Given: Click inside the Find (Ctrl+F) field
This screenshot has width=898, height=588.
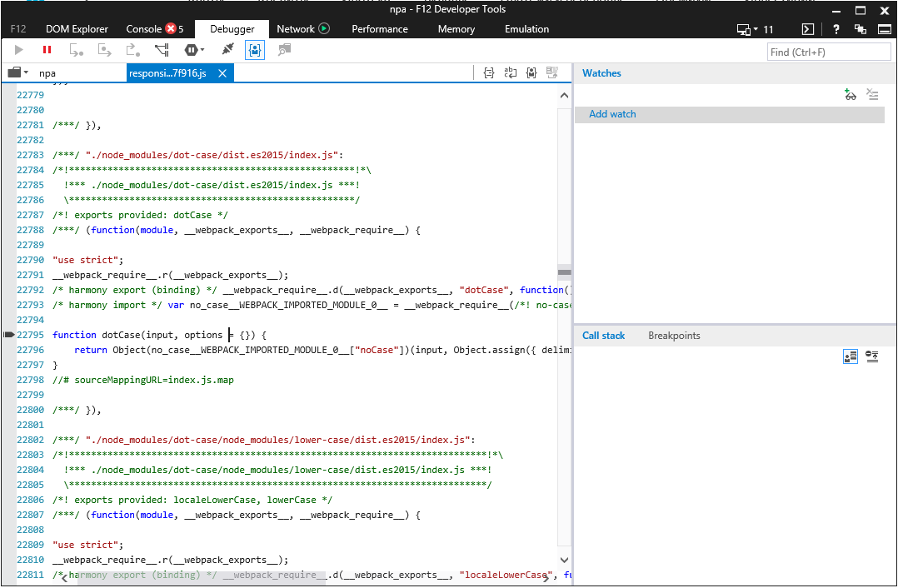Looking at the screenshot, I should tap(829, 52).
